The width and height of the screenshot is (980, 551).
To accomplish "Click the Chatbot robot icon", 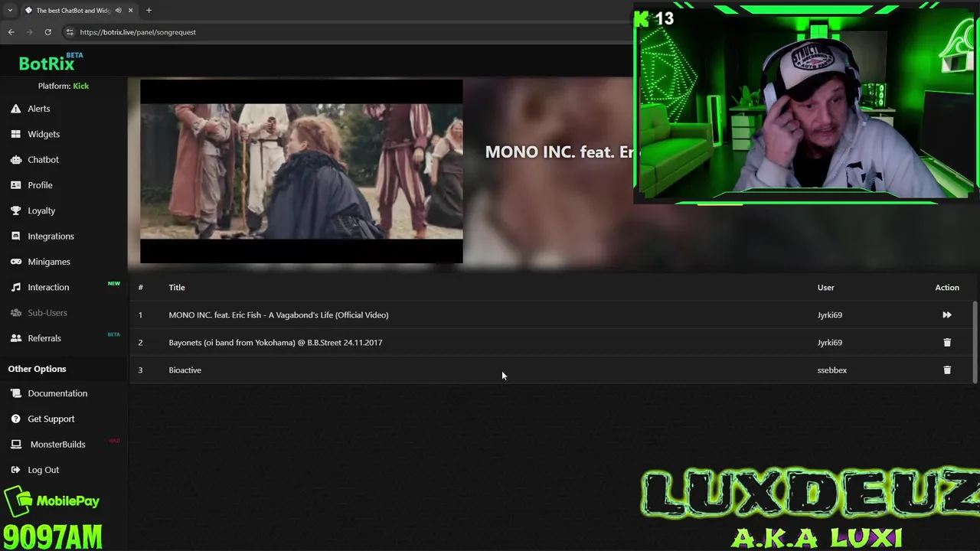I will coord(15,160).
